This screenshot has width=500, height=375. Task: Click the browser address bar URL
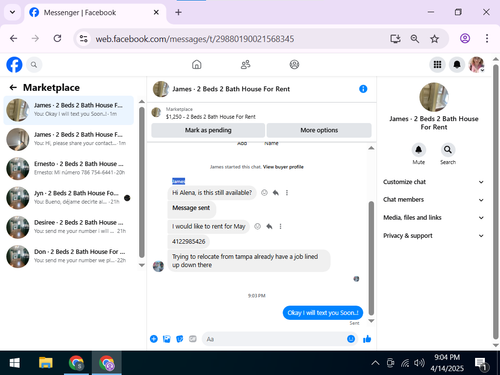click(x=195, y=39)
